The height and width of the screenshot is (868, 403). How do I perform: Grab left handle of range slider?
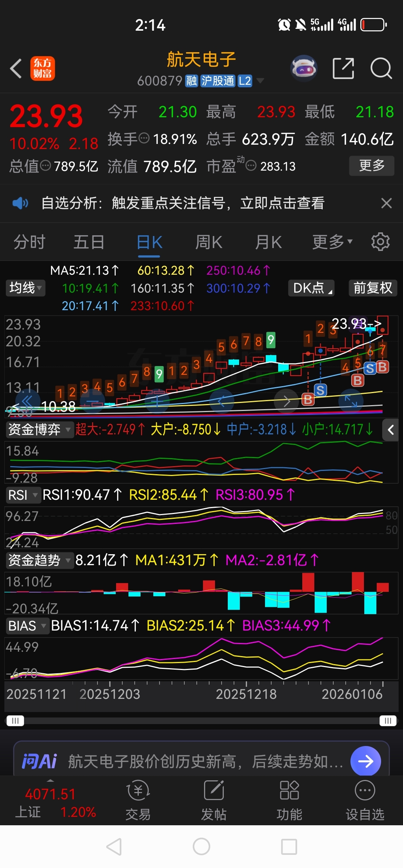15,721
